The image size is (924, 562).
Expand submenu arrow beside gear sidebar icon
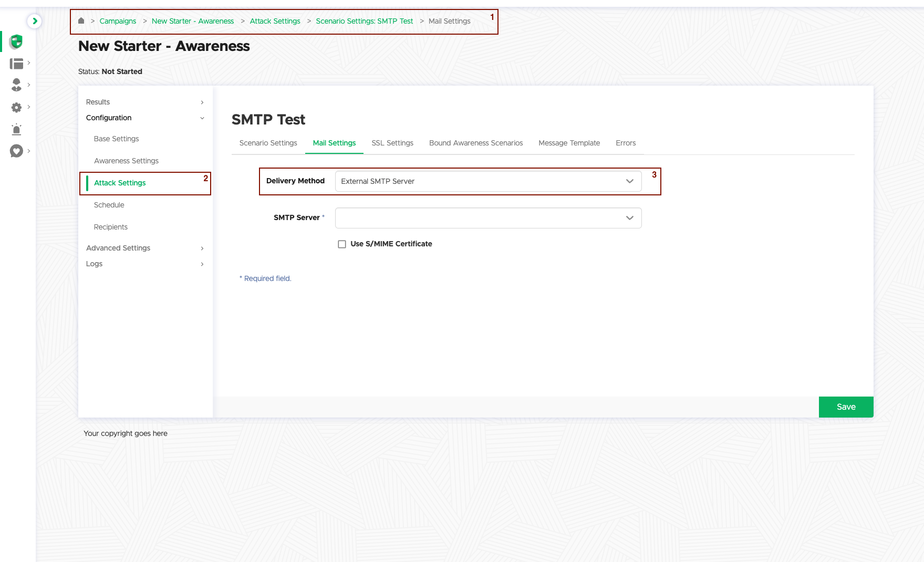29,107
